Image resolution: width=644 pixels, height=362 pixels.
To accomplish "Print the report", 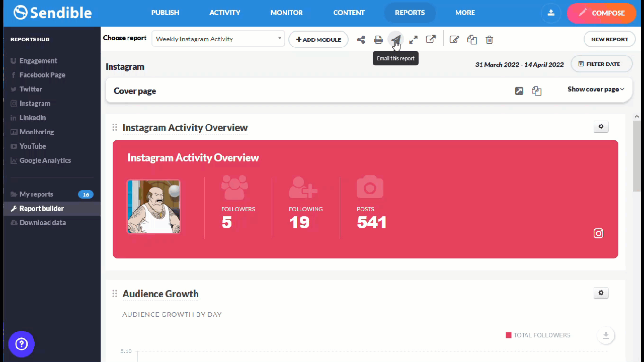I will point(378,39).
